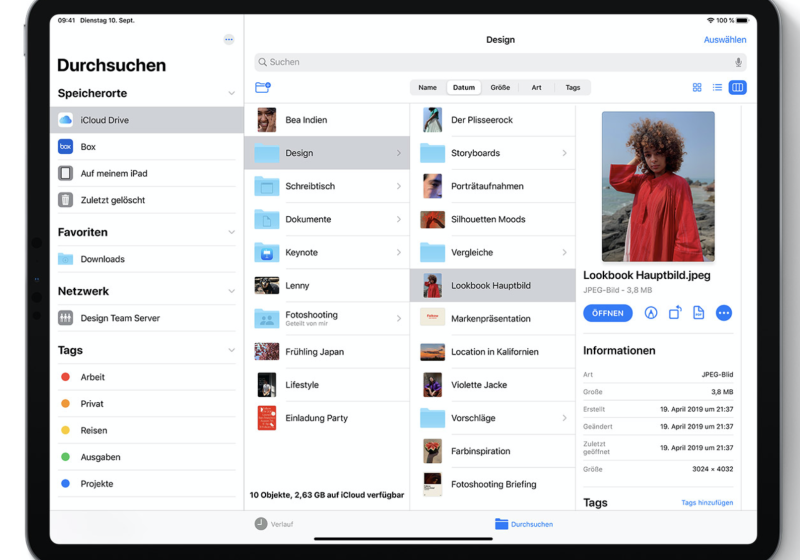Image resolution: width=800 pixels, height=560 pixels.
Task: Switch to list view
Action: (717, 88)
